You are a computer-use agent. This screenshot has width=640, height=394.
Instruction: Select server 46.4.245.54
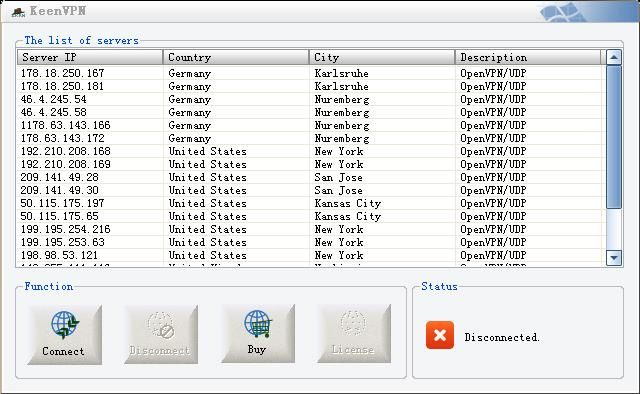coord(309,100)
